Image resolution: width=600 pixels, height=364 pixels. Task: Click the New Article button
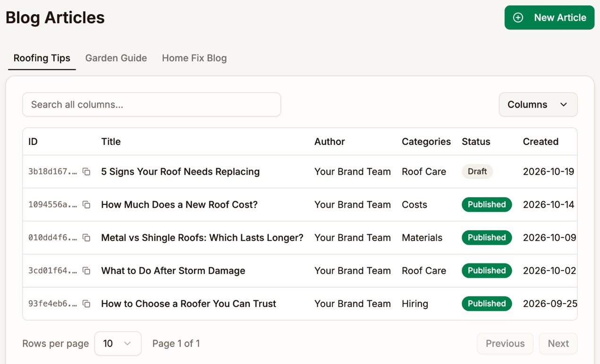tap(549, 17)
